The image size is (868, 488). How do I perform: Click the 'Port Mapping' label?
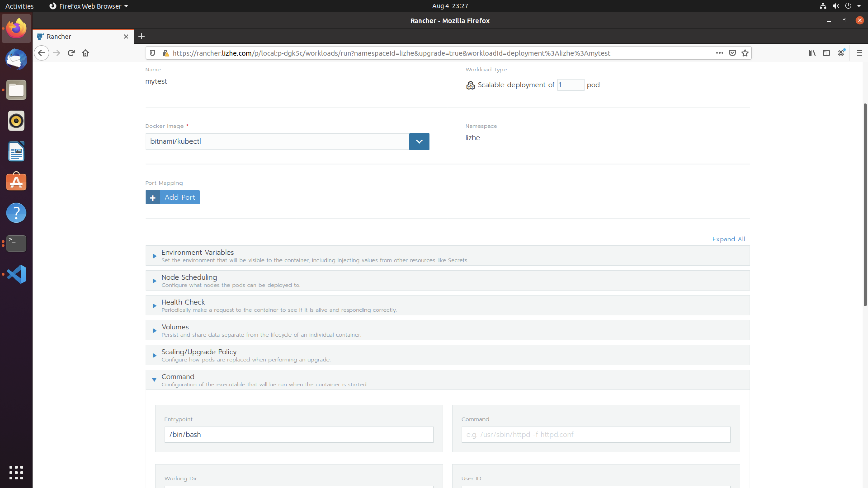coord(164,183)
